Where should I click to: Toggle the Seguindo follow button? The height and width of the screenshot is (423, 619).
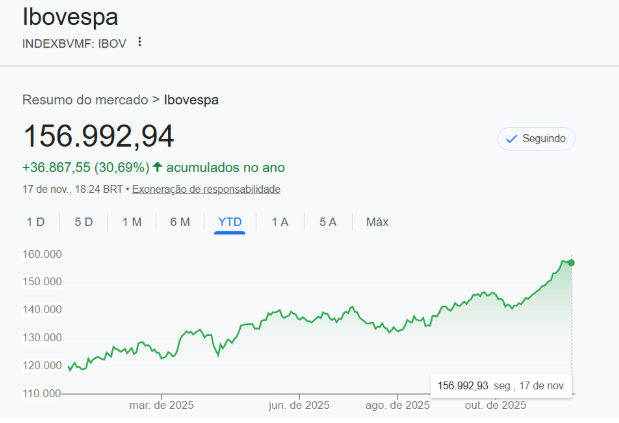coord(536,139)
